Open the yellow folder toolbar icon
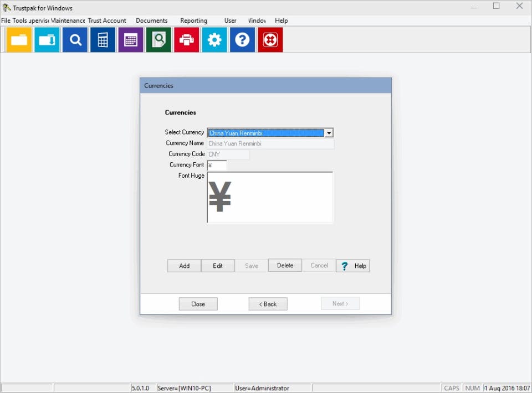The width and height of the screenshot is (532, 393). tap(19, 40)
